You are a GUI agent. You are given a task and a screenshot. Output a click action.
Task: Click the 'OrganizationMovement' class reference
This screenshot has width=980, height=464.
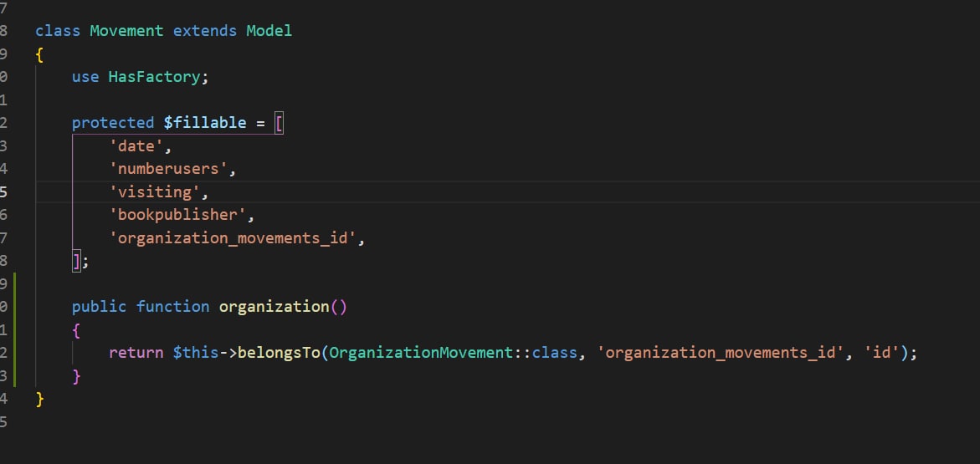421,353
